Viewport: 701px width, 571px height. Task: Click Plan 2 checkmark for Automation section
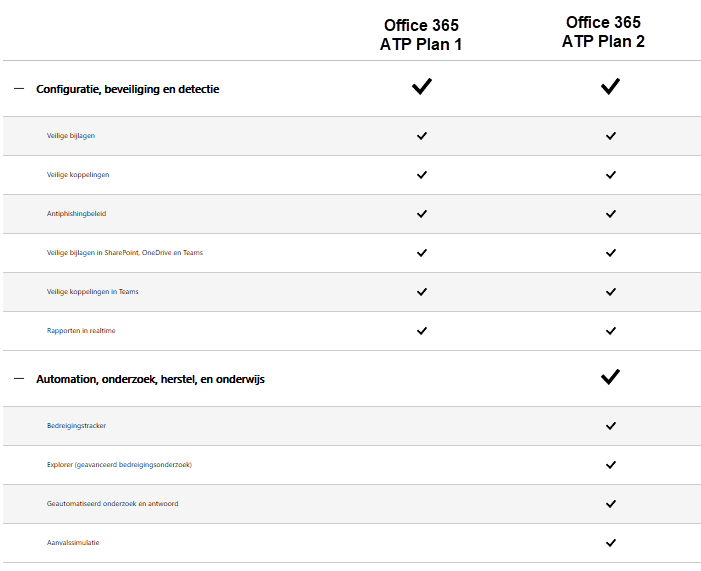610,376
